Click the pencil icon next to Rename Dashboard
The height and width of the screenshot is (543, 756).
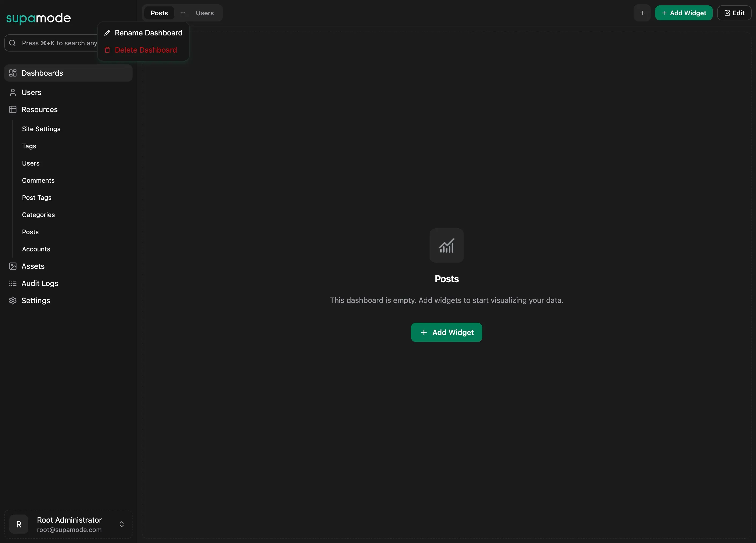[107, 33]
